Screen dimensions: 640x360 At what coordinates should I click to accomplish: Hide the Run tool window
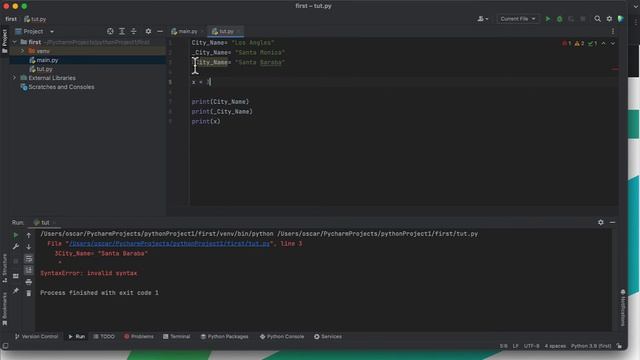pyautogui.click(x=612, y=222)
